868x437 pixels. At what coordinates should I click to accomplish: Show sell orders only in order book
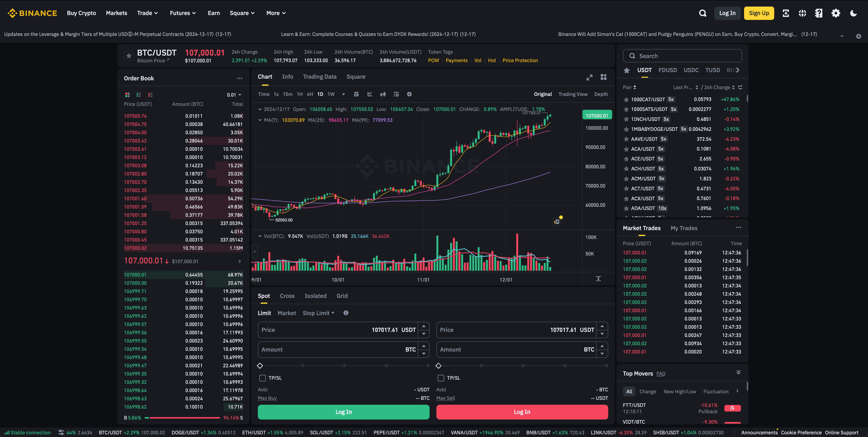[150, 95]
